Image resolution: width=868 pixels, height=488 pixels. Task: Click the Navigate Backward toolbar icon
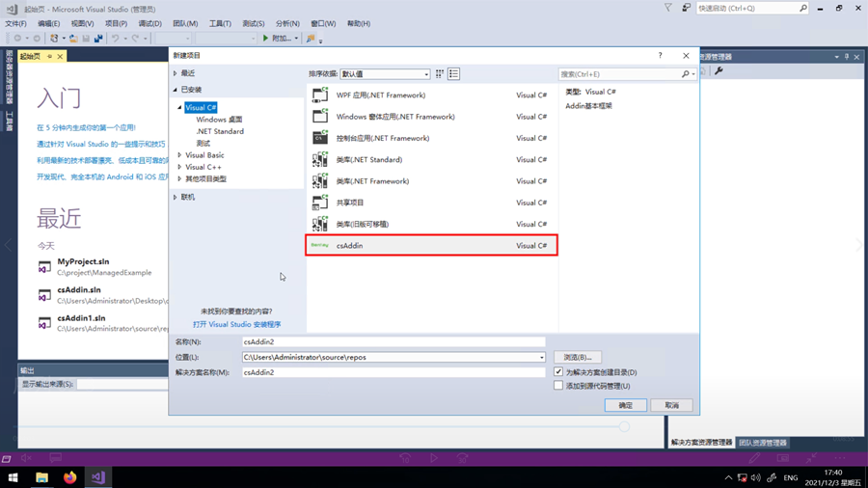point(17,39)
